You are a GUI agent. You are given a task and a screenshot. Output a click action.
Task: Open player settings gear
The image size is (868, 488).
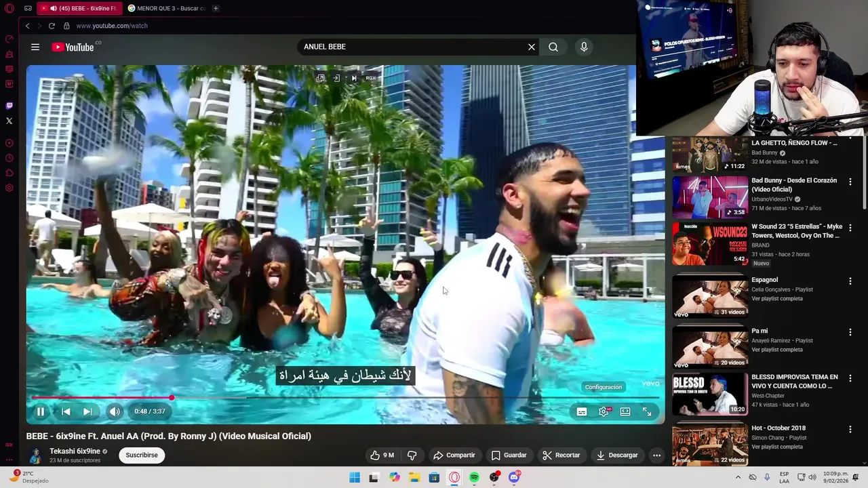click(x=604, y=411)
